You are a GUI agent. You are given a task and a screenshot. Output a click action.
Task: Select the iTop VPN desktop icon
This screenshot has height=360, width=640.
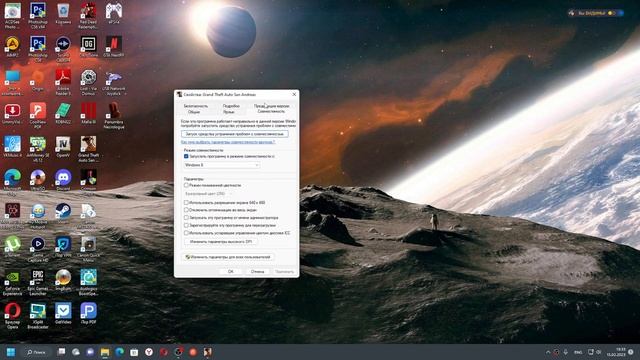point(63,247)
